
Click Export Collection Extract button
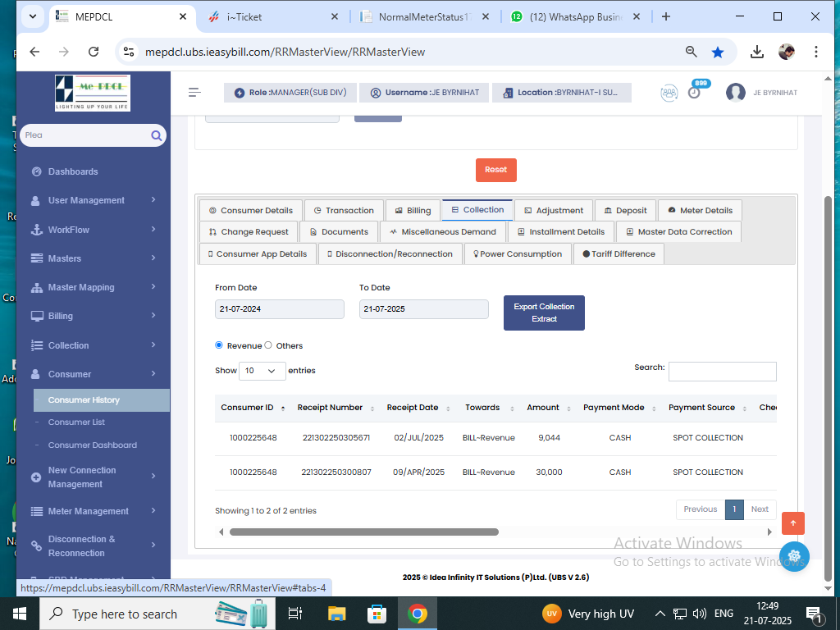coord(544,313)
